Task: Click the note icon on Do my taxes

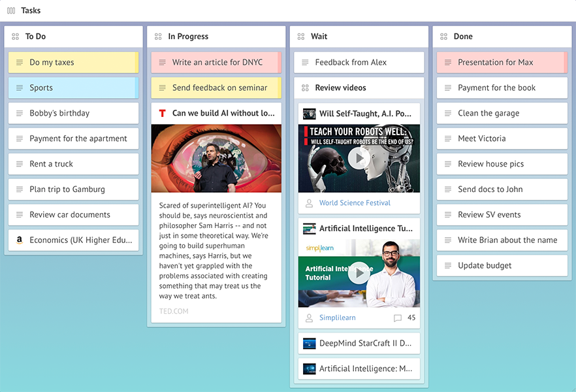Action: point(20,63)
